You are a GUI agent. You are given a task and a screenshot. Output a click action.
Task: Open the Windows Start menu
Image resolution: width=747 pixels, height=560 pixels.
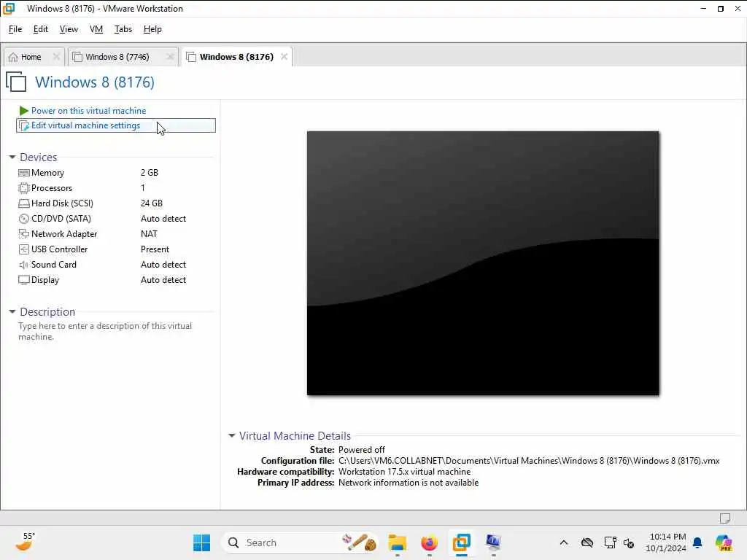click(x=201, y=542)
